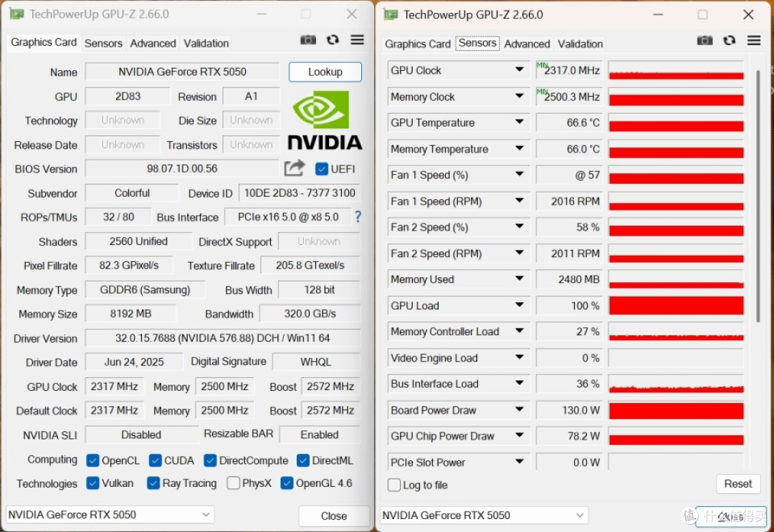Toggle the Ray Tracing checkbox
The height and width of the screenshot is (532, 774).
click(x=153, y=483)
